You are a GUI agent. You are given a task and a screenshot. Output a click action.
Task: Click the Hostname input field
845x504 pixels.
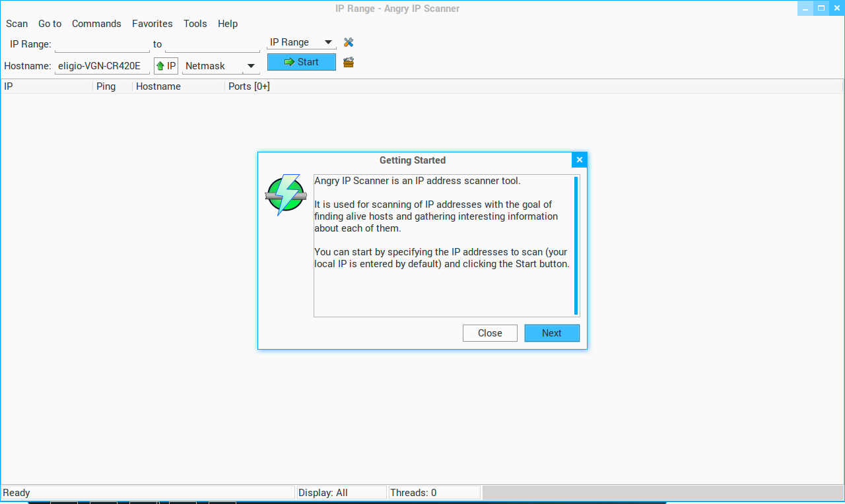point(102,66)
